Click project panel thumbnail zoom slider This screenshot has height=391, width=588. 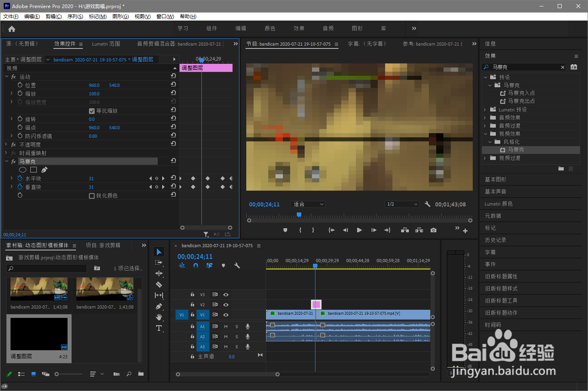[x=57, y=374]
